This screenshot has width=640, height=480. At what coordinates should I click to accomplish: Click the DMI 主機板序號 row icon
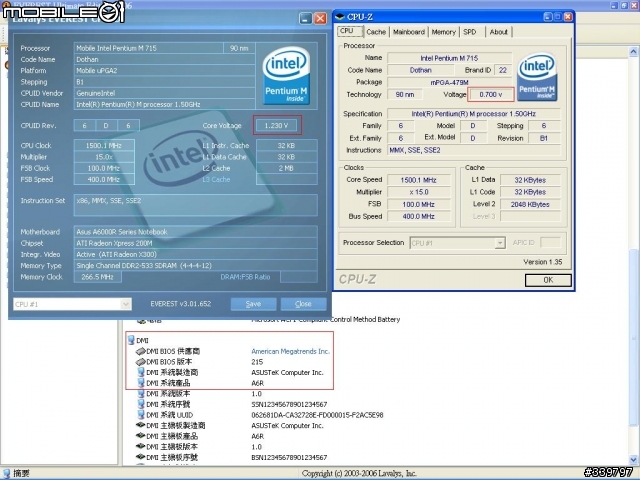tap(140, 457)
